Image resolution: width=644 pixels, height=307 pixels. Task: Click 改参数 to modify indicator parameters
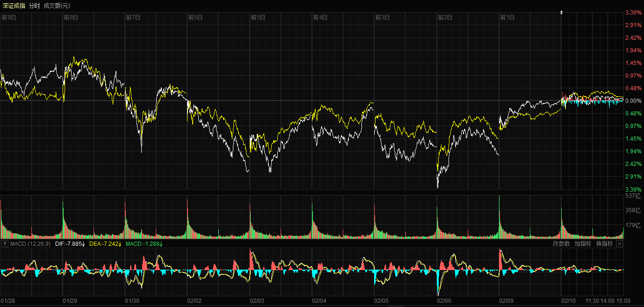click(x=561, y=244)
